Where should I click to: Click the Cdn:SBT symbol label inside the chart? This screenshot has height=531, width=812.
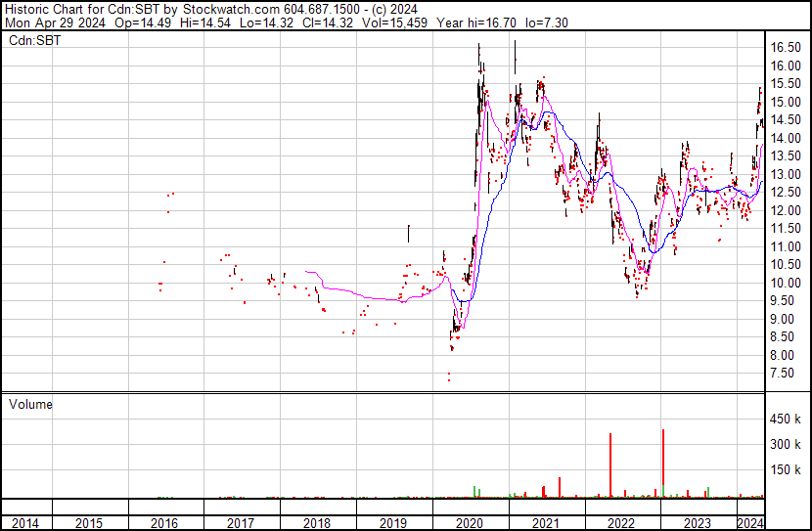click(29, 39)
